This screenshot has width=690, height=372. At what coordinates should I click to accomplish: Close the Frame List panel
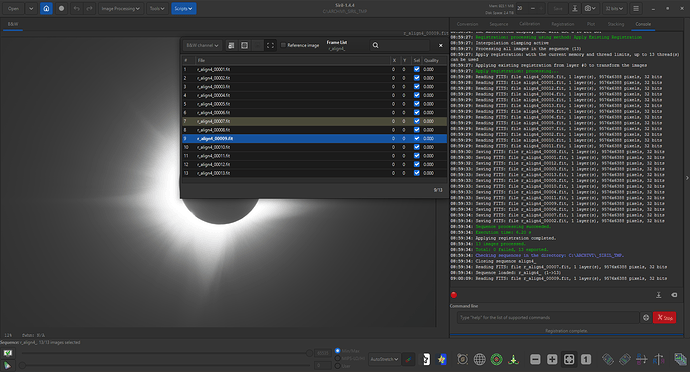click(440, 45)
